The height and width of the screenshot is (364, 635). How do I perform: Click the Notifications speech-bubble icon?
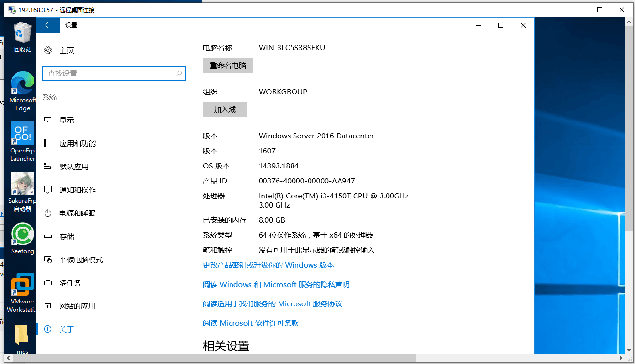pos(48,190)
